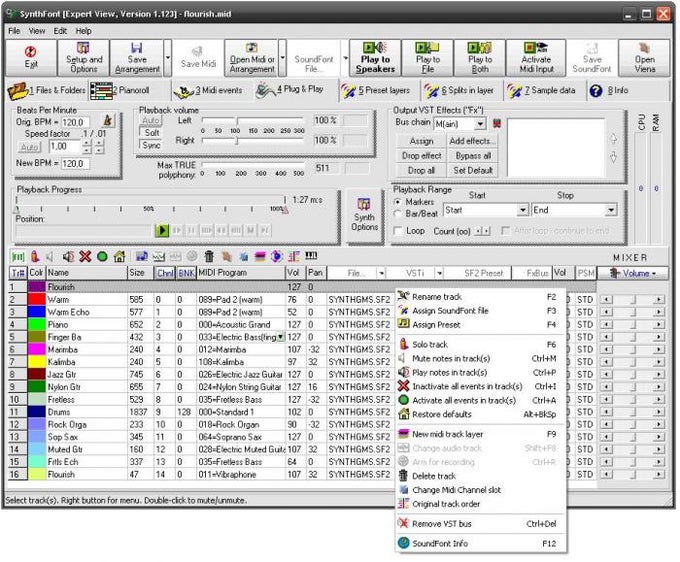Image resolution: width=680 pixels, height=562 pixels.
Task: Expand Open Midi or Arrangement dropdown arrow
Action: point(282,58)
